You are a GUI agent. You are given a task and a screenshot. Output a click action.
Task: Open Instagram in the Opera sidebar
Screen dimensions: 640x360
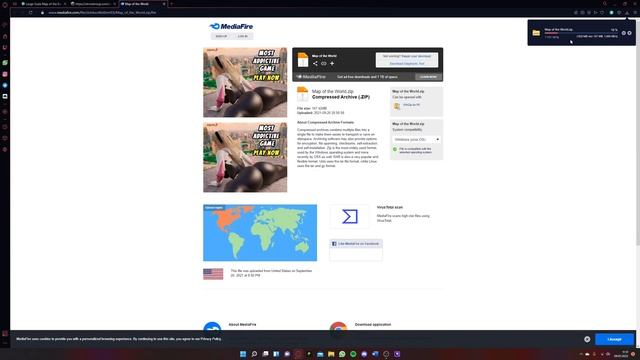[5, 74]
